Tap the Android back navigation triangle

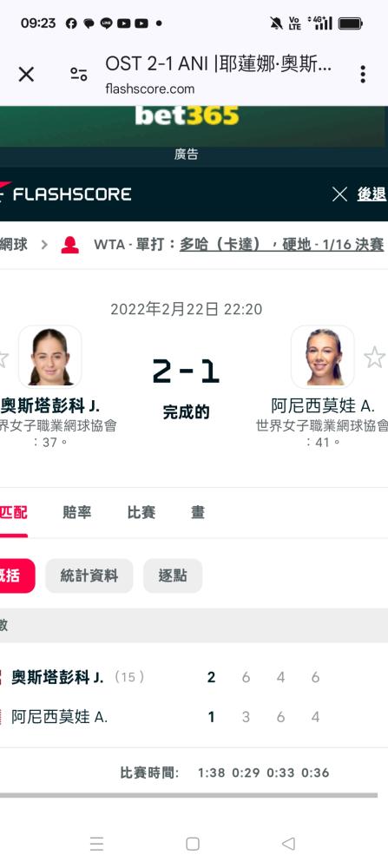click(288, 843)
